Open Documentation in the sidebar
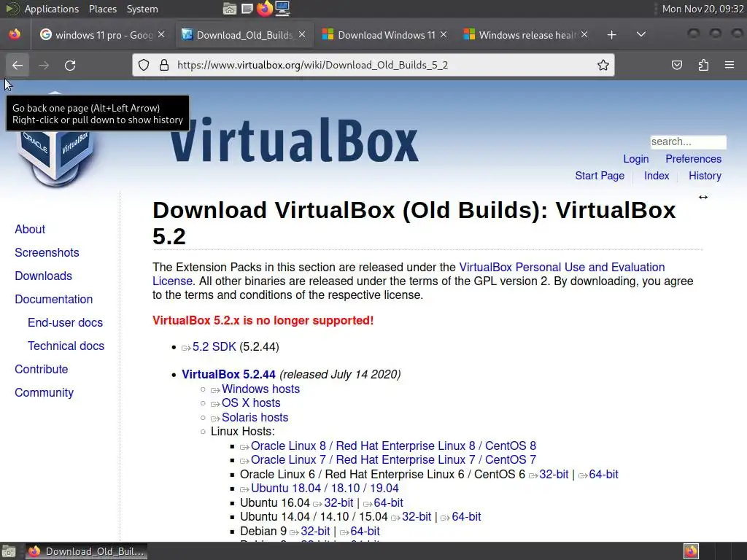Image resolution: width=747 pixels, height=560 pixels. coord(54,299)
